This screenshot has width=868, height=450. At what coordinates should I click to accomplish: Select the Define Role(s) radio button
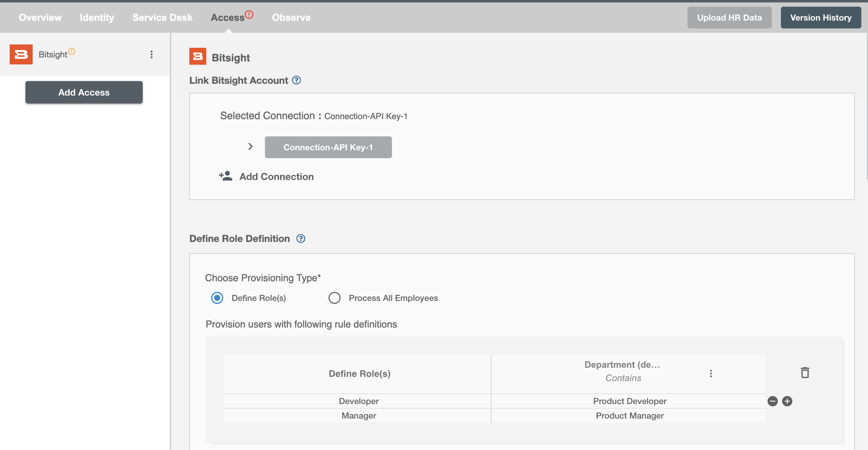pyautogui.click(x=217, y=298)
